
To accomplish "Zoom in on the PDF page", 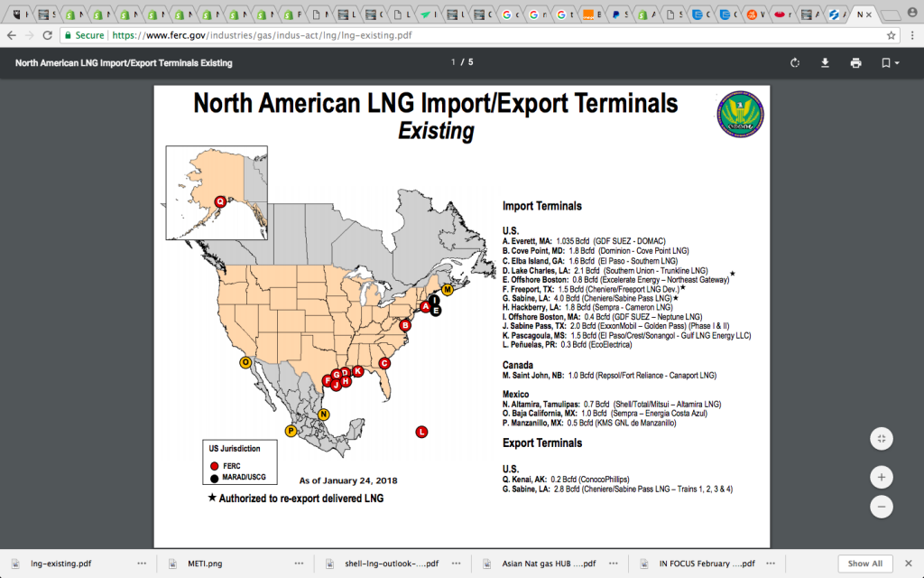I will click(881, 477).
